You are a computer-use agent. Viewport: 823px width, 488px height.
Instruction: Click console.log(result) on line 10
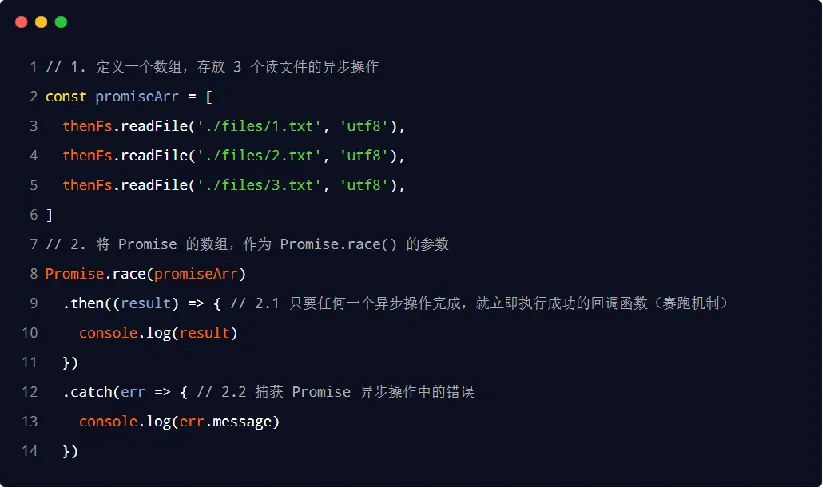159,333
